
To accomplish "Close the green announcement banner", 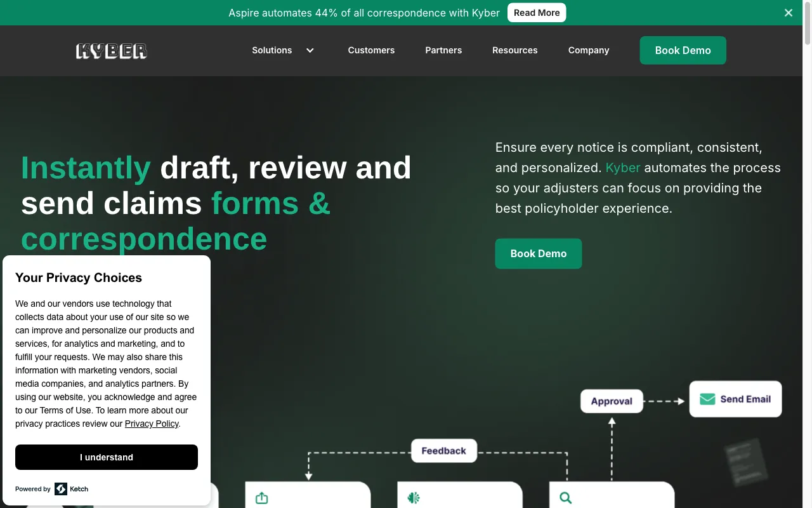I will (789, 13).
